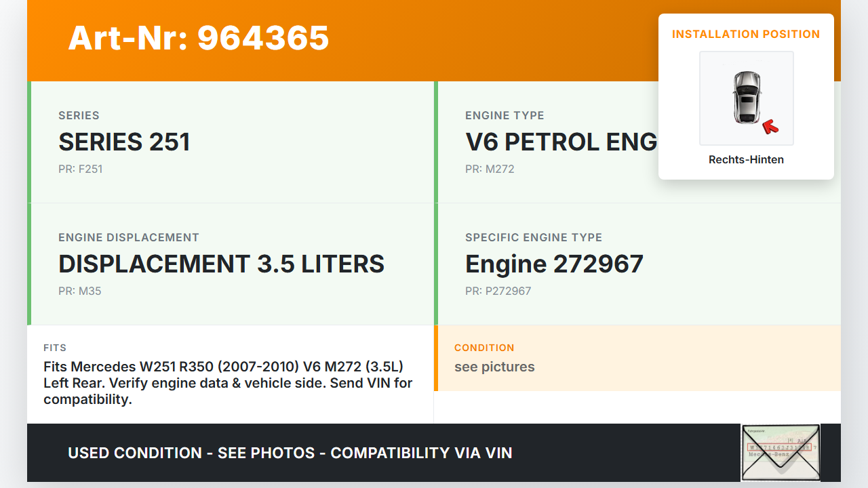
Task: Click the Engine 272967 value
Action: tap(554, 264)
